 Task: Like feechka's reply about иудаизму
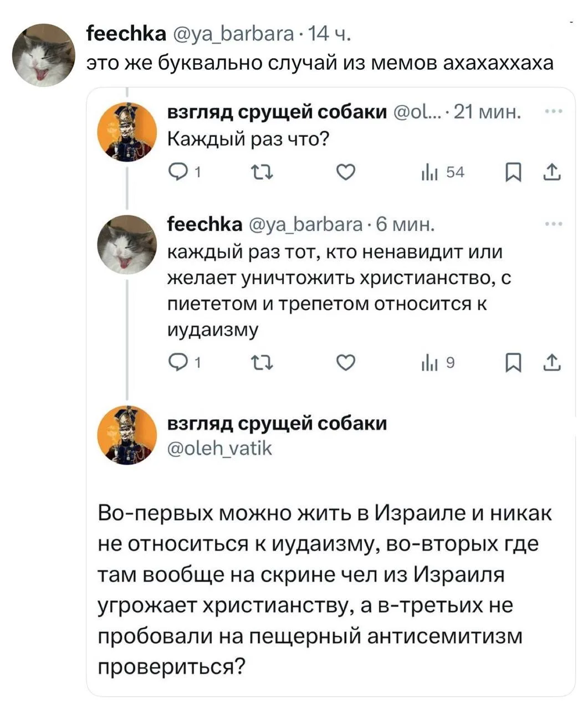click(x=345, y=363)
